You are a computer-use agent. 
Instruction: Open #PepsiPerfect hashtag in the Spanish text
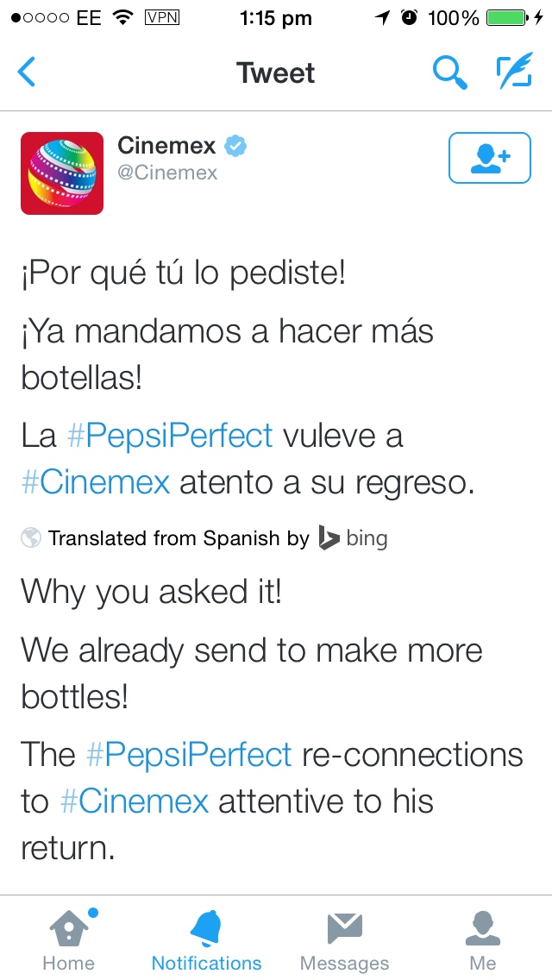point(170,436)
